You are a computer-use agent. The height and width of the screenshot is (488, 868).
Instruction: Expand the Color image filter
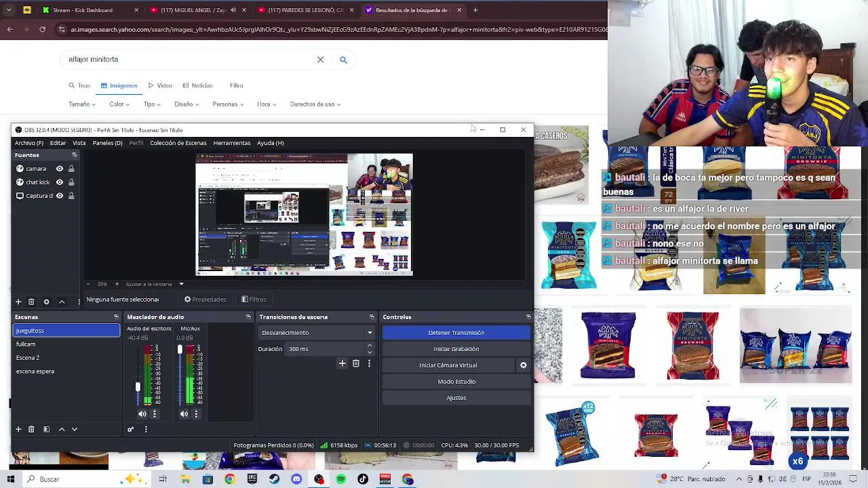coord(119,104)
